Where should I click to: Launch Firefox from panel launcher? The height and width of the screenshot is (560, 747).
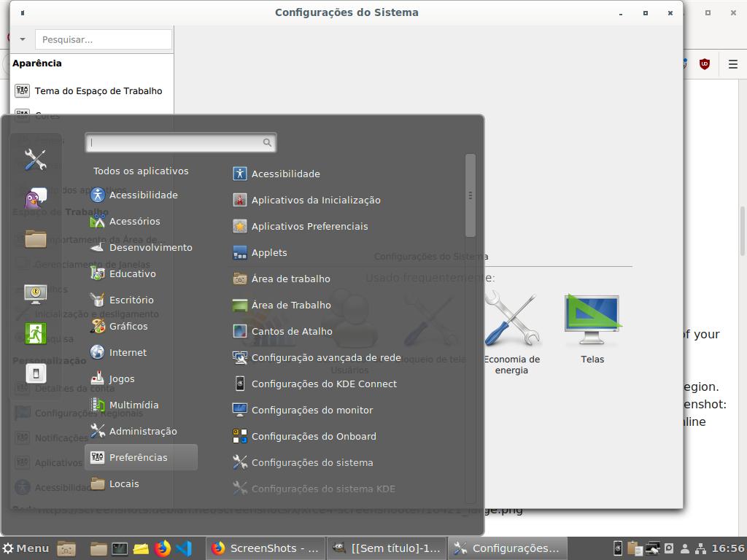pyautogui.click(x=163, y=548)
